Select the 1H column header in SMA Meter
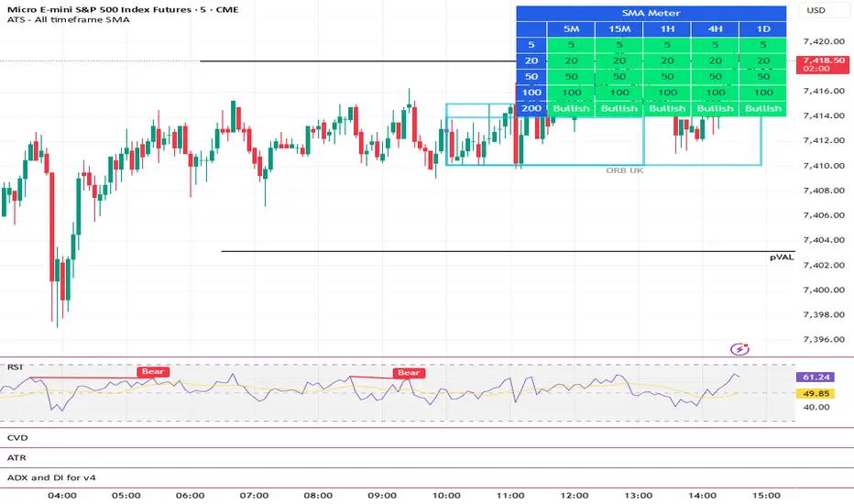 pos(667,29)
